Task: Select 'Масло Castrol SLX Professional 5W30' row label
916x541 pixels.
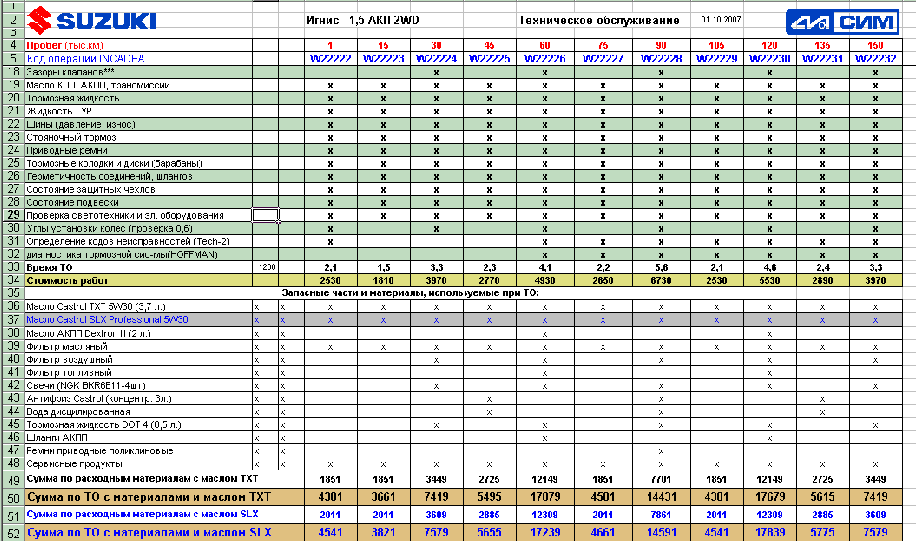Action: [138, 320]
